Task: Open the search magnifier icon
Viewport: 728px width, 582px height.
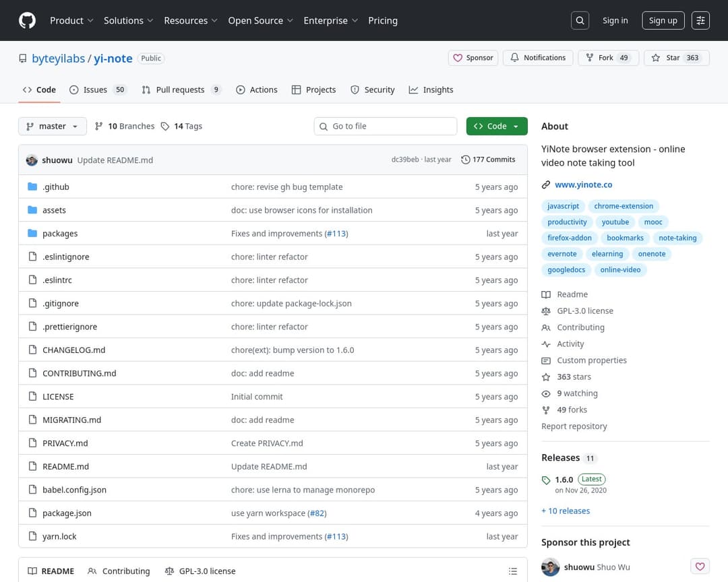Action: click(580, 21)
